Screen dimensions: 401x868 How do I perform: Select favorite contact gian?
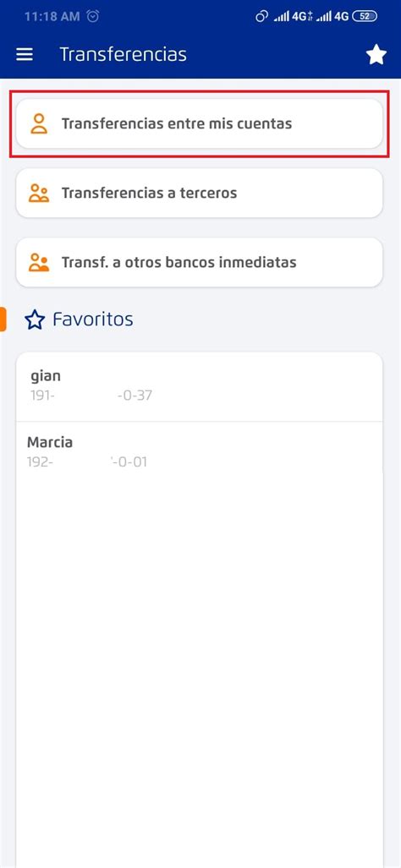tap(200, 386)
